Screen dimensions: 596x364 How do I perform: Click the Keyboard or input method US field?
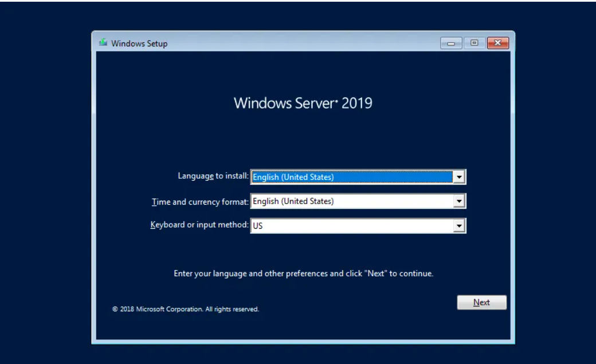pyautogui.click(x=358, y=225)
